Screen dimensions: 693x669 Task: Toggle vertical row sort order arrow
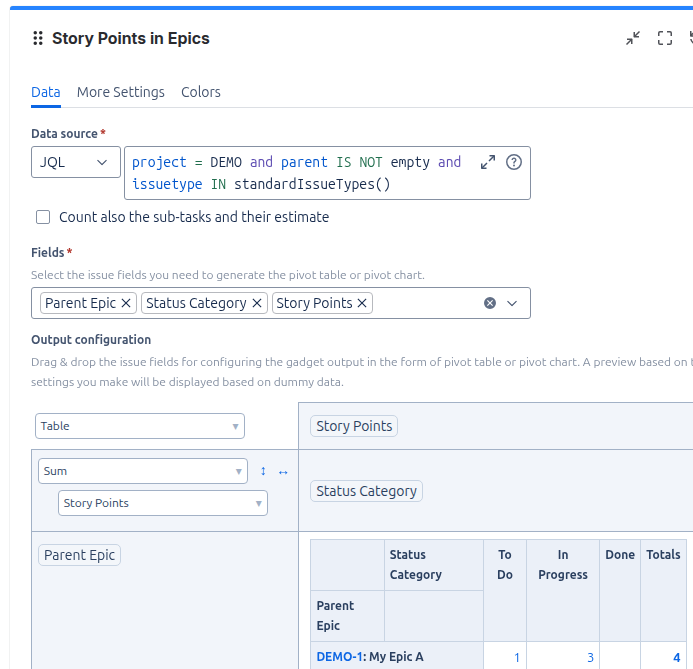pyautogui.click(x=263, y=471)
